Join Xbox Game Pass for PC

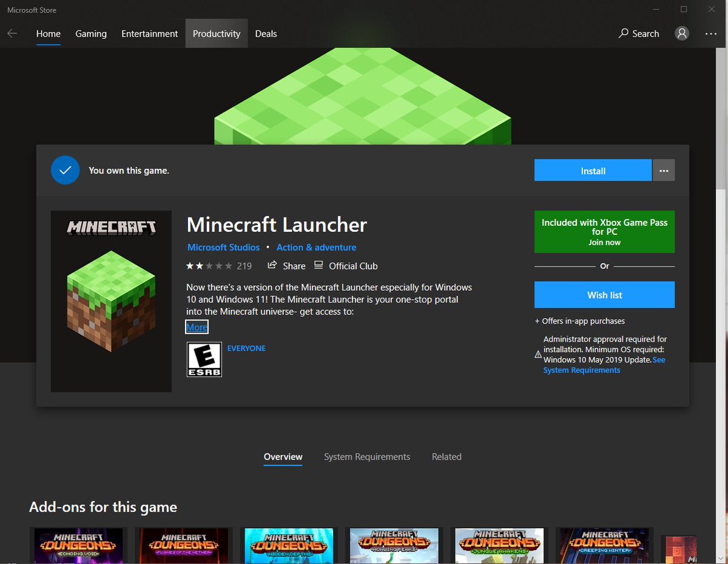click(x=604, y=232)
